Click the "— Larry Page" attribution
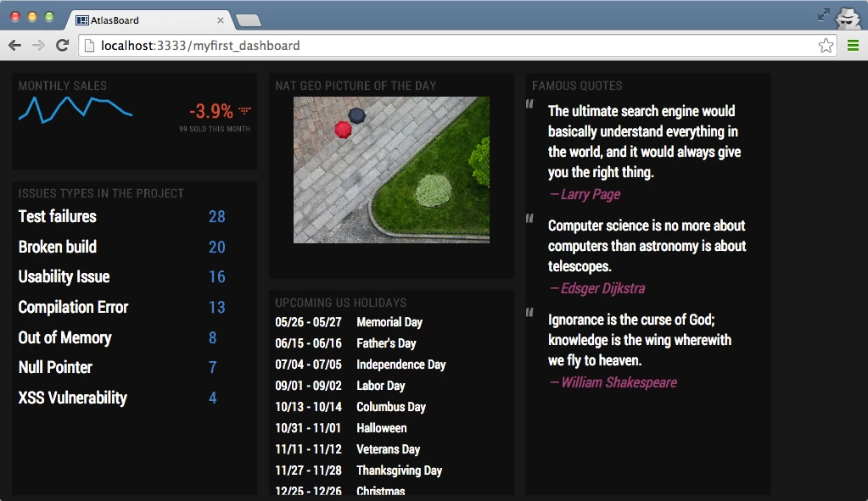868x501 pixels. 585,195
